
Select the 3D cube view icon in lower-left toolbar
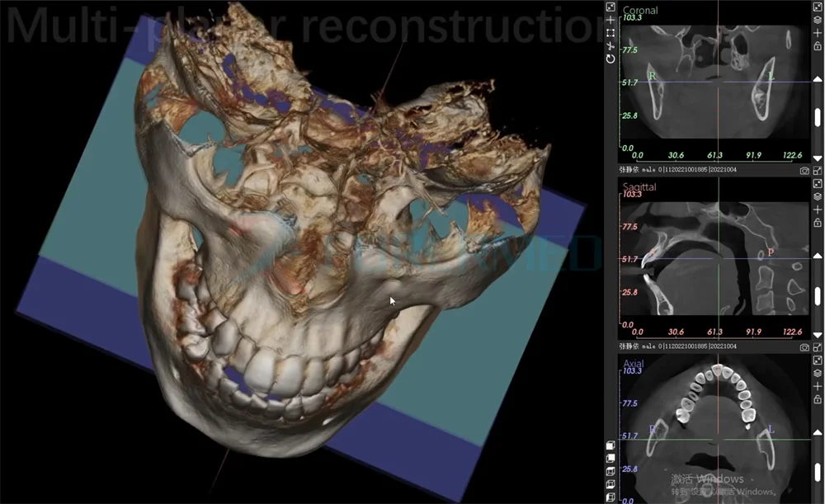[x=611, y=445]
